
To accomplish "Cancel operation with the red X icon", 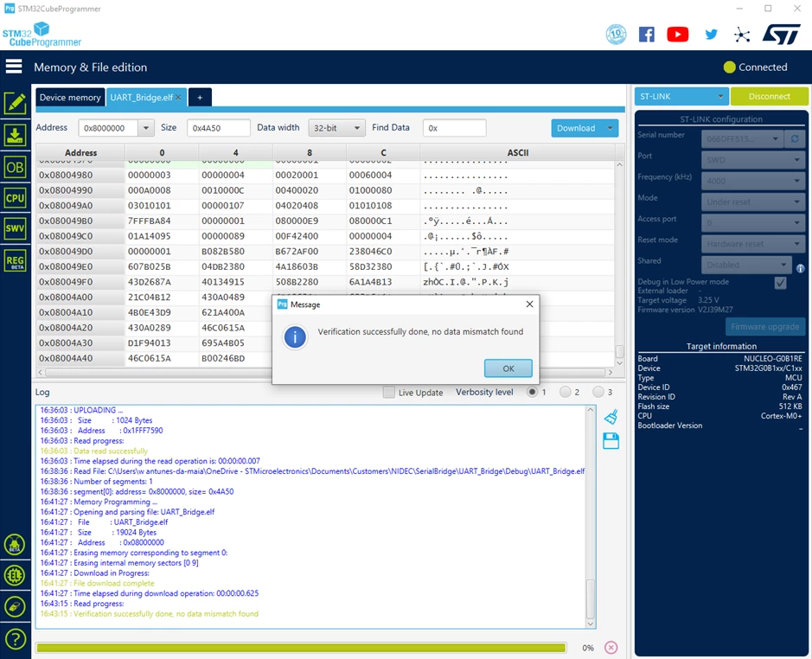I will click(x=611, y=648).
